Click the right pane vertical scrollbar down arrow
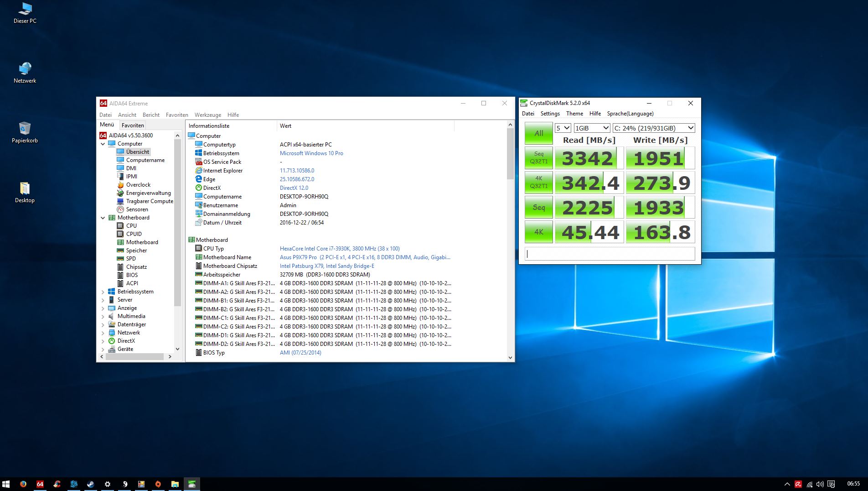Screen dimensions: 868x491 point(510,358)
